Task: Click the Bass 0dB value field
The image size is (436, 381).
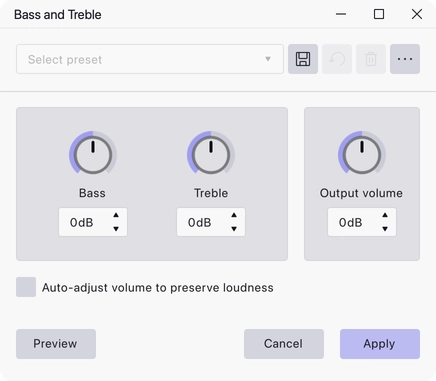Action: [93, 222]
